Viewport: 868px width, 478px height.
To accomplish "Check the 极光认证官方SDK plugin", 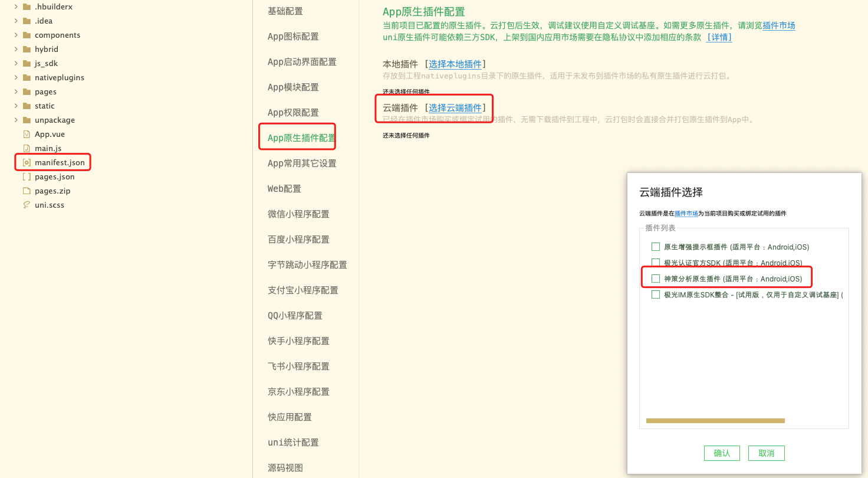I will point(655,262).
